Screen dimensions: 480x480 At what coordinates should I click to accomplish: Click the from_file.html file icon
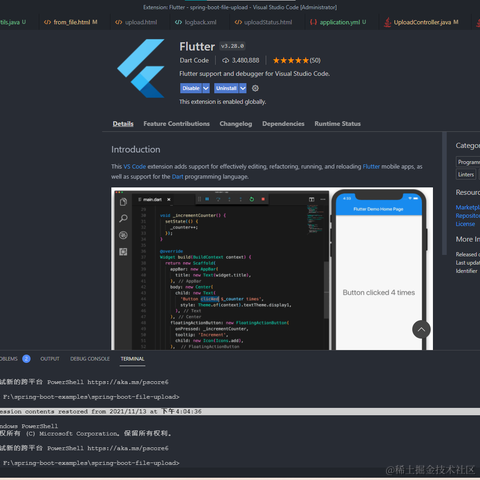47,22
